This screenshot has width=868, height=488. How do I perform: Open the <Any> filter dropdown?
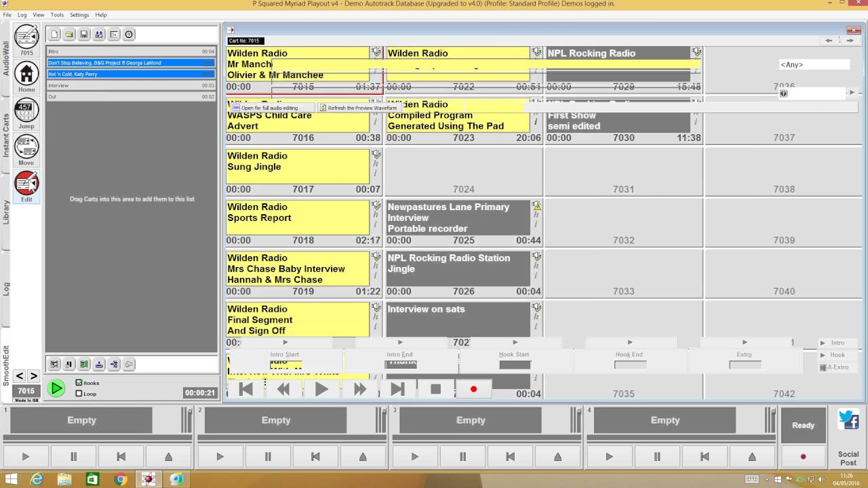814,64
